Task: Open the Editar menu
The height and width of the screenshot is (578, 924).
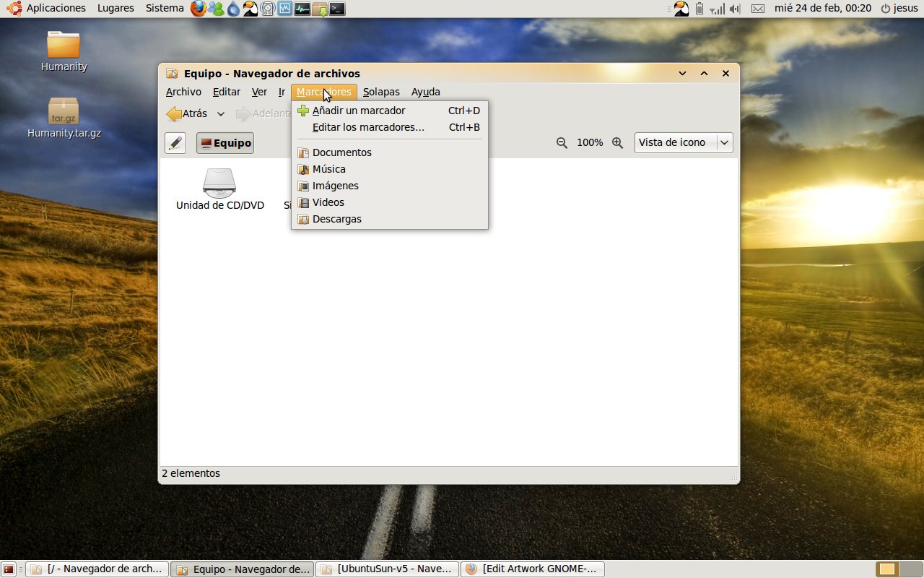Action: 226,92
